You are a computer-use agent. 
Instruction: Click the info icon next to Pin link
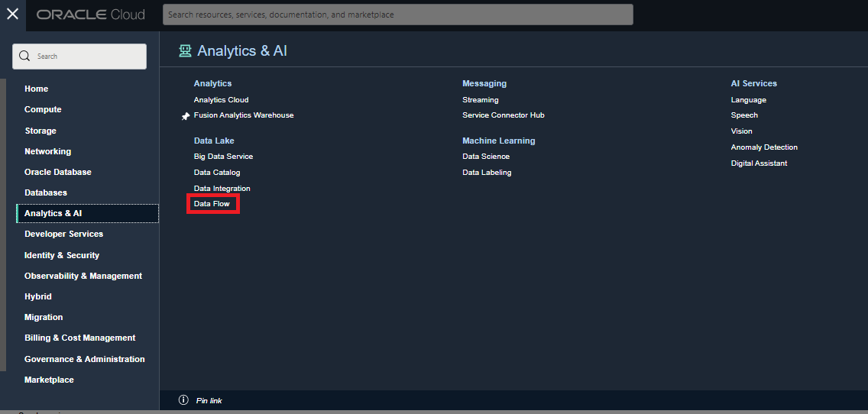point(184,400)
